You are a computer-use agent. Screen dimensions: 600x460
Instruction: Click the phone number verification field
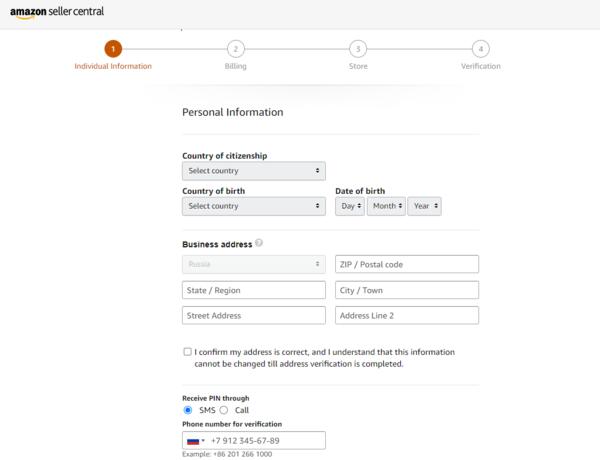click(266, 441)
